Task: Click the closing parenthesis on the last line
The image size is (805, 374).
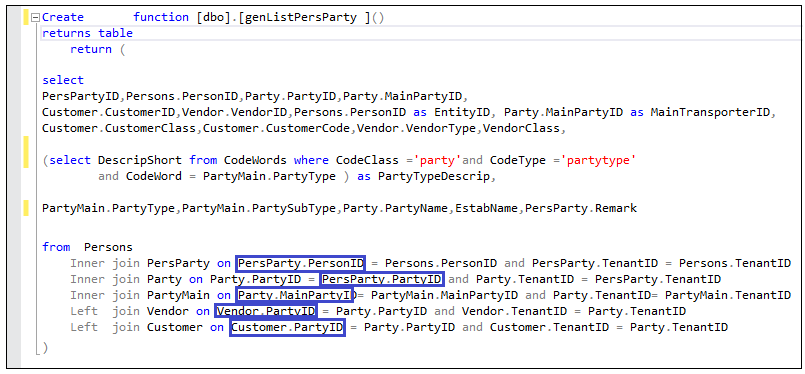Action: pyautogui.click(x=45, y=348)
